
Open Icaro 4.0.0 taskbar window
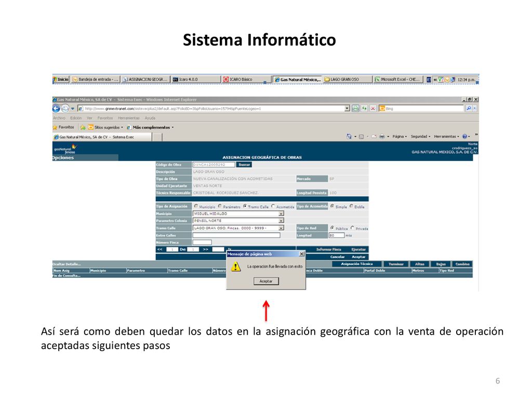195,79
